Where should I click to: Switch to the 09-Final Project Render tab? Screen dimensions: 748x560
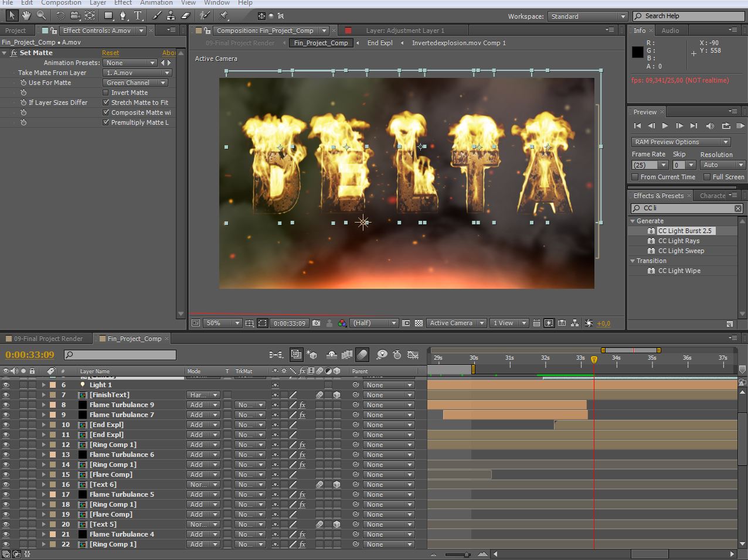(48, 339)
